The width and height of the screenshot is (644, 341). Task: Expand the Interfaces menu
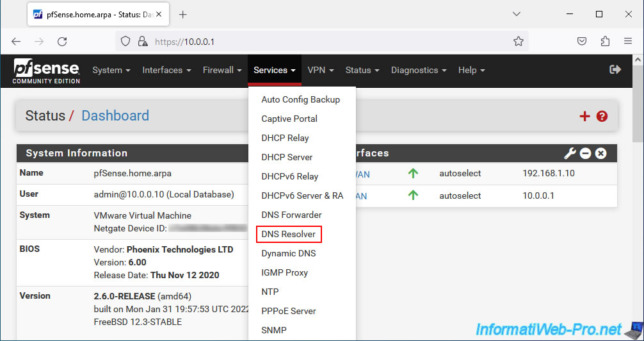pos(166,71)
